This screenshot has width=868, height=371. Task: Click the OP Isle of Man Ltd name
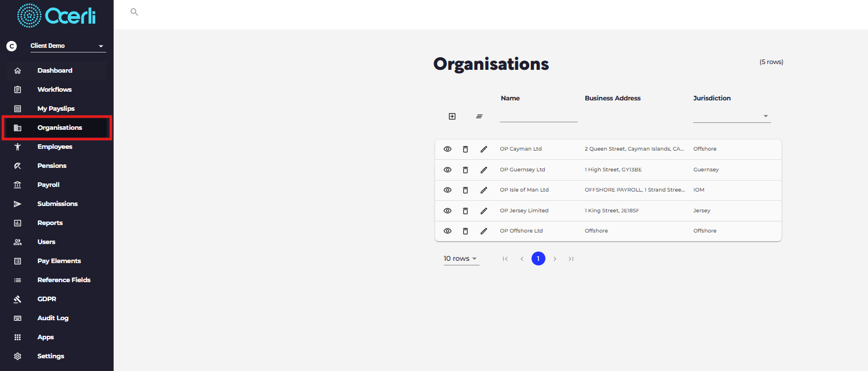tap(524, 190)
